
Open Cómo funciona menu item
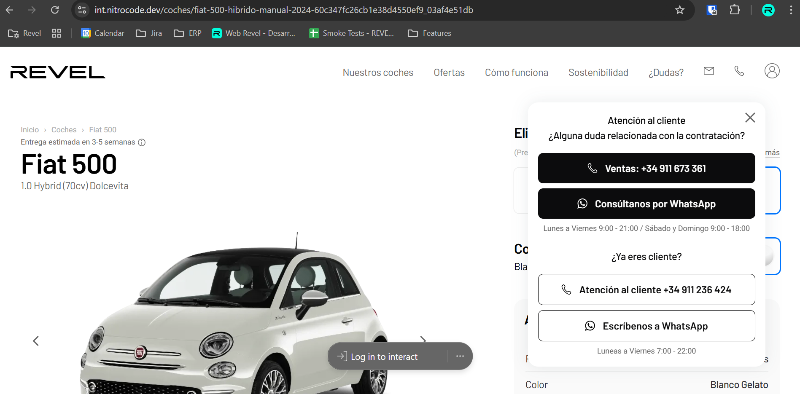[516, 72]
